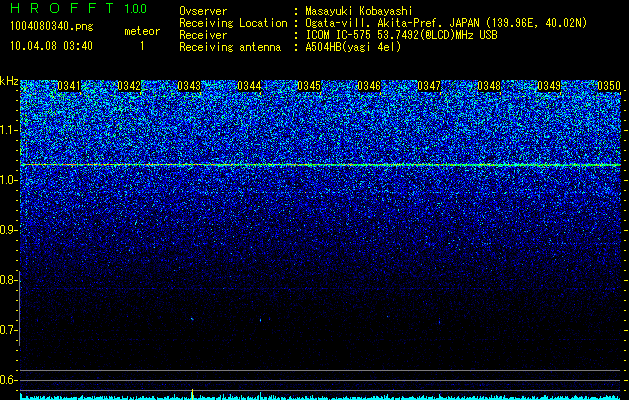Click the 0346 time marker
Image resolution: width=629 pixels, height=400 pixels.
369,86
